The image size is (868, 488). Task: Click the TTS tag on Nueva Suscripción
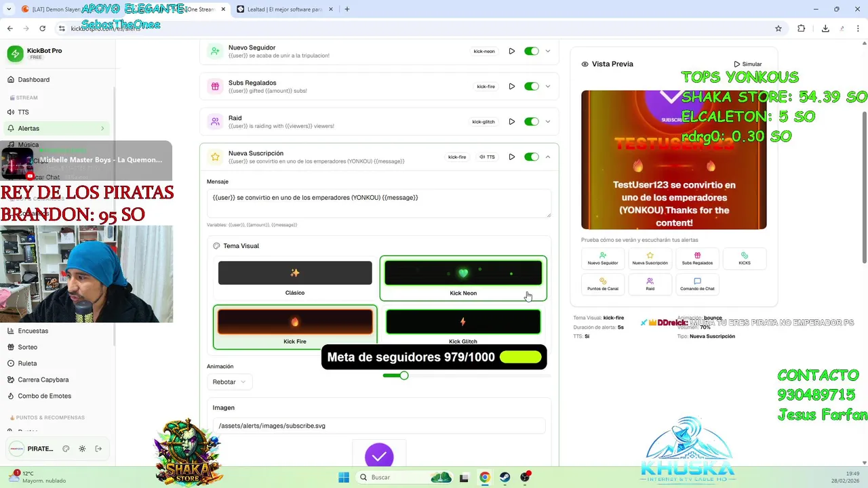tap(487, 157)
